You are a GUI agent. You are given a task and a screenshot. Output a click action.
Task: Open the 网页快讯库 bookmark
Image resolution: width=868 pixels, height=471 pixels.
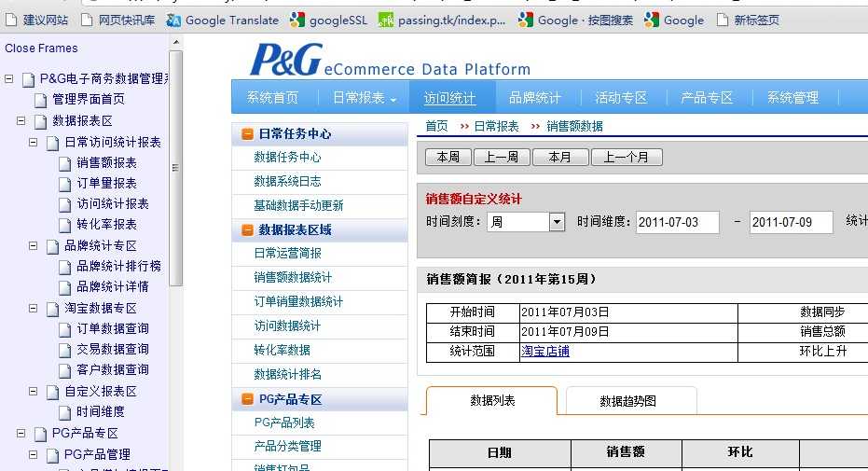click(117, 21)
